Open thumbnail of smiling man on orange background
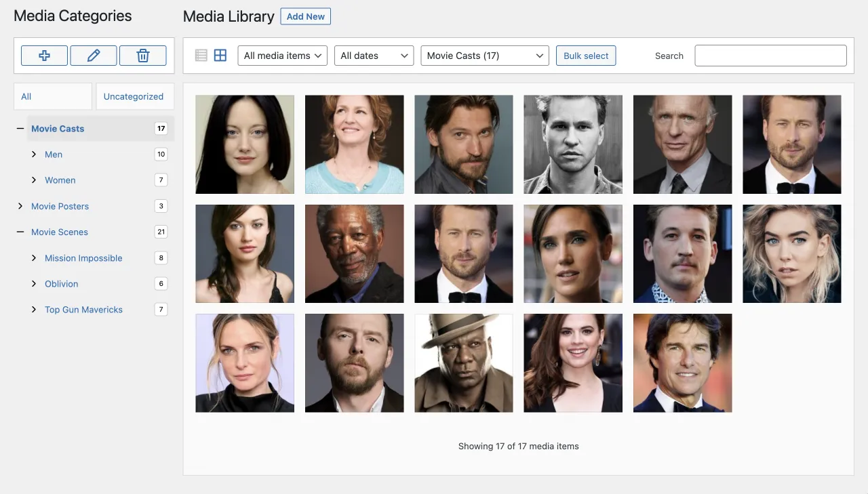This screenshot has height=494, width=868. [683, 363]
